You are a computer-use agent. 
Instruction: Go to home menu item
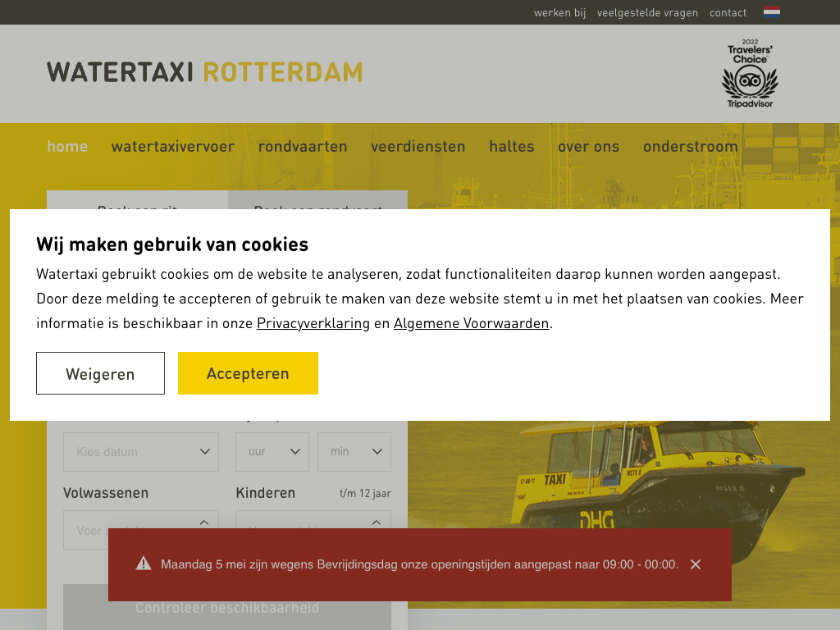[67, 146]
